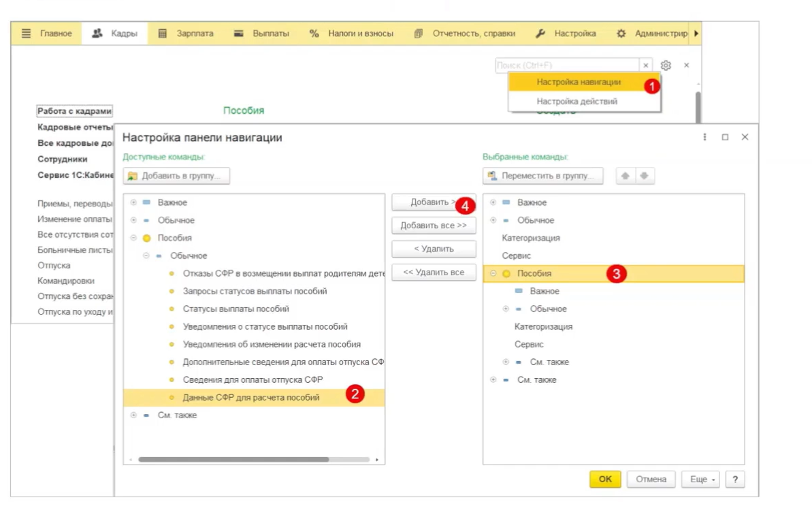Click the << Удалить все button
Viewport: 812px width, 517px height.
point(434,272)
